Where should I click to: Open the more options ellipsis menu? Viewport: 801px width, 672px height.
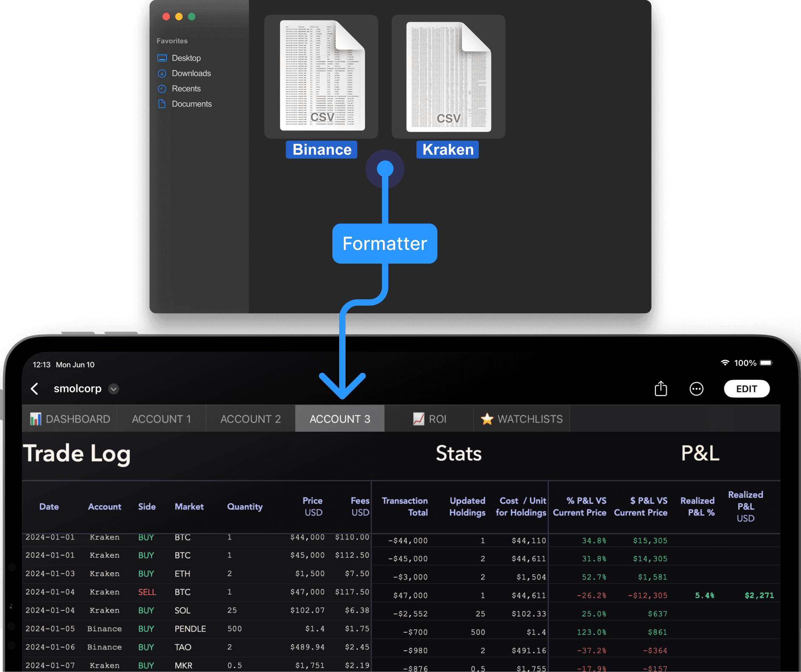[697, 389]
